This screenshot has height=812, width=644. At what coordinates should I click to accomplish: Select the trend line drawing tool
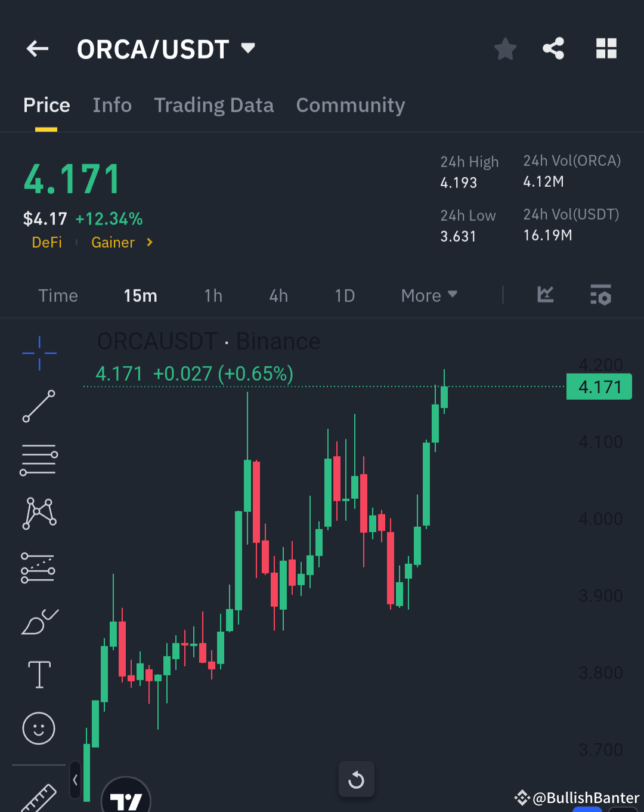point(38,407)
